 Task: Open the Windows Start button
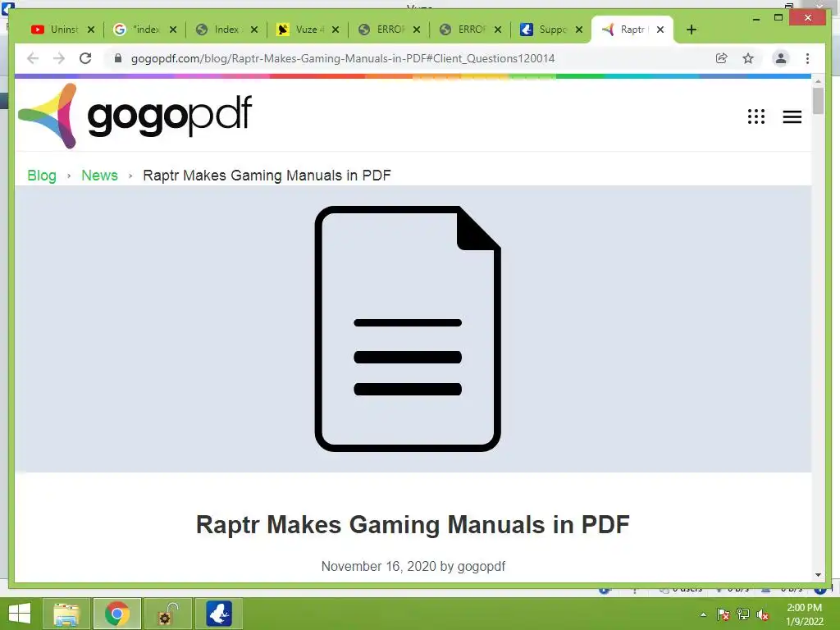pos(20,614)
